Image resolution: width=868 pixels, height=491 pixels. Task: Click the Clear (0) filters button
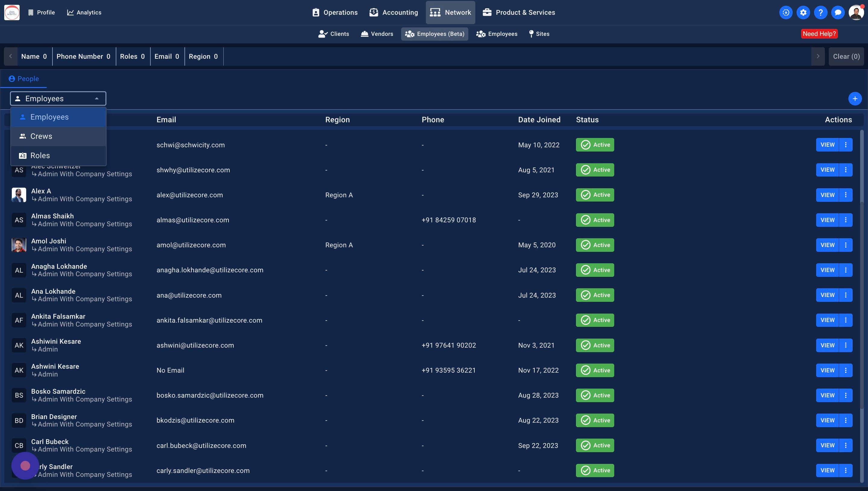point(846,56)
